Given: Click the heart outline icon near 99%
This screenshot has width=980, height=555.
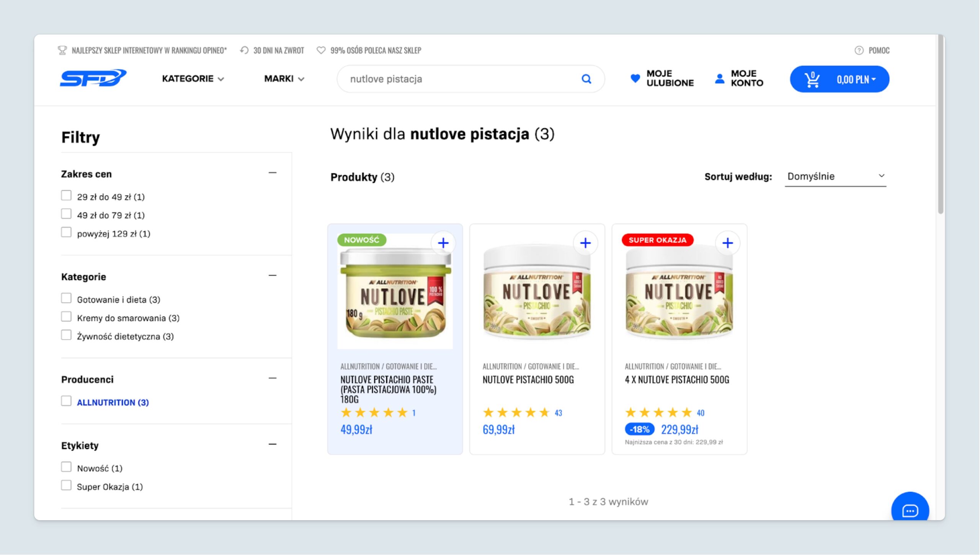Looking at the screenshot, I should pyautogui.click(x=321, y=50).
